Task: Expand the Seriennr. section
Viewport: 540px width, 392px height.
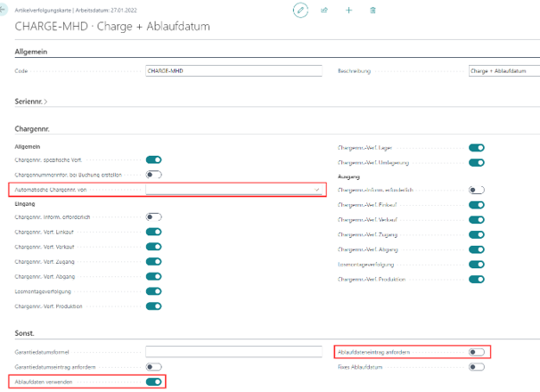Action: [31, 101]
